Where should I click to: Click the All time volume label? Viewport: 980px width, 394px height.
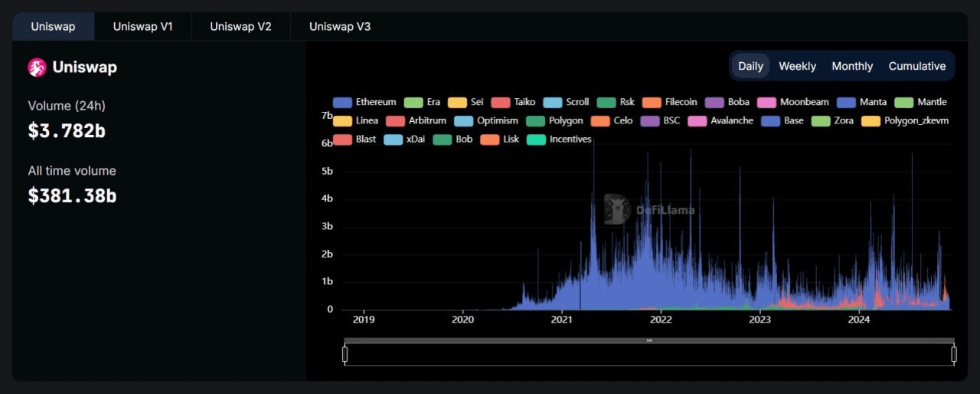(72, 171)
